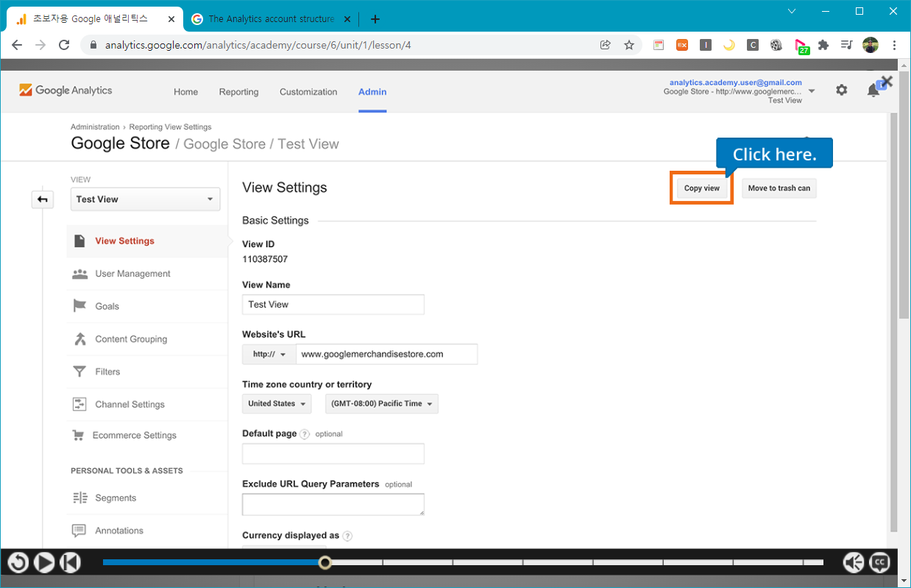Click the replay button in player bar
This screenshot has width=911, height=588.
pos(18,563)
